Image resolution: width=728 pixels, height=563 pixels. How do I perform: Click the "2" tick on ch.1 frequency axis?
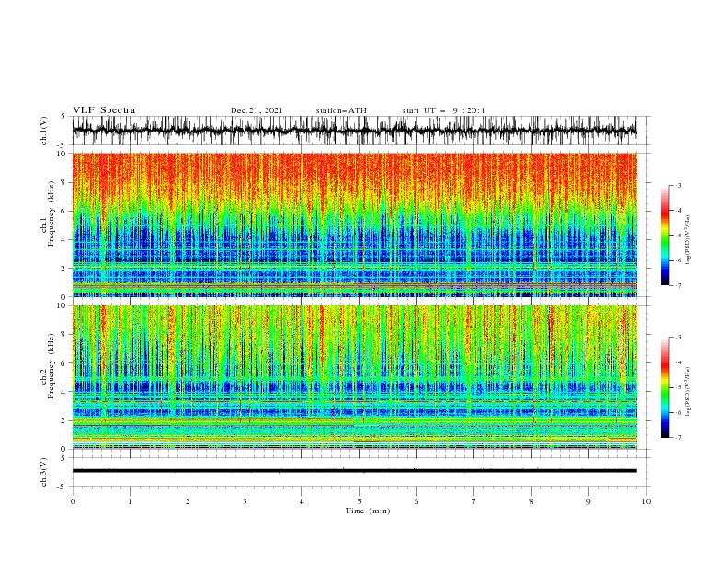pos(64,269)
